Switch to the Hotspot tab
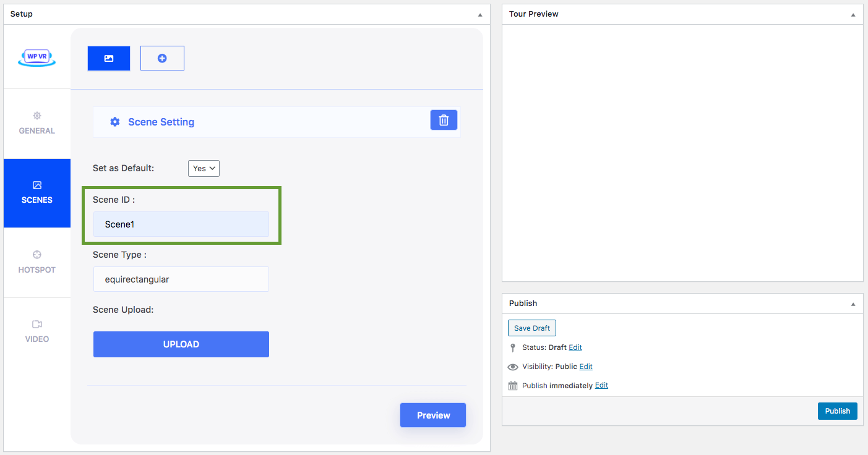 (x=37, y=263)
